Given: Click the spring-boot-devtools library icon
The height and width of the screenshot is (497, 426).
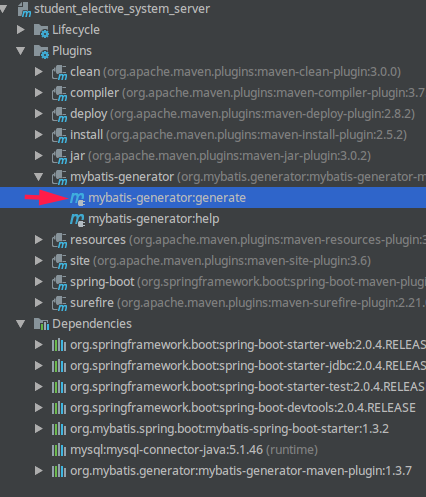Looking at the screenshot, I should click(x=59, y=408).
